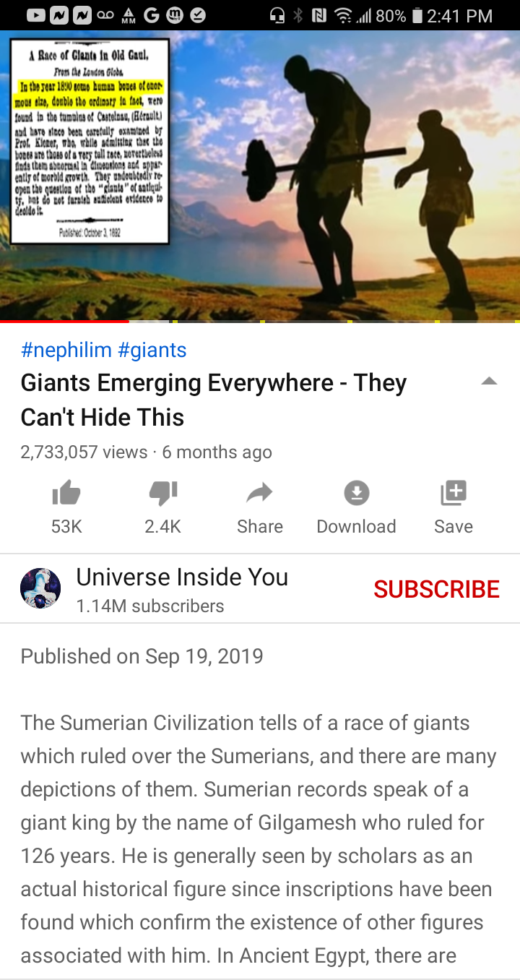
Task: Open the #nephilim hashtag link
Action: pos(66,351)
